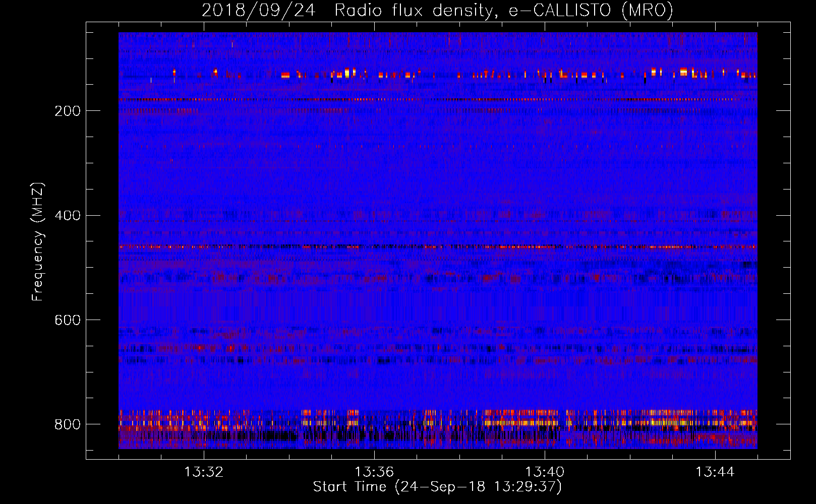
Task: Click the 'Start Time (24-Sep-18 13:29:37)' axis label
Action: (437, 487)
